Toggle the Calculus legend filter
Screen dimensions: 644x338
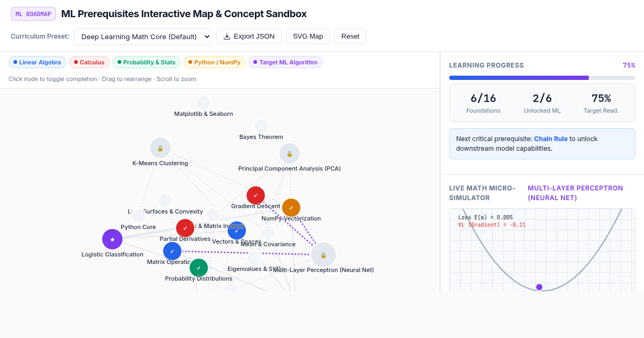(x=89, y=62)
